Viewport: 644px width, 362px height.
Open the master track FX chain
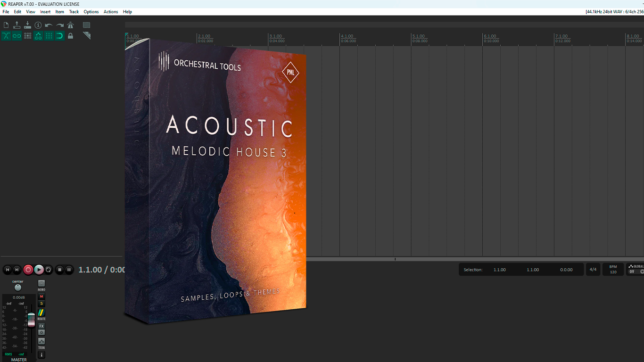(x=41, y=326)
